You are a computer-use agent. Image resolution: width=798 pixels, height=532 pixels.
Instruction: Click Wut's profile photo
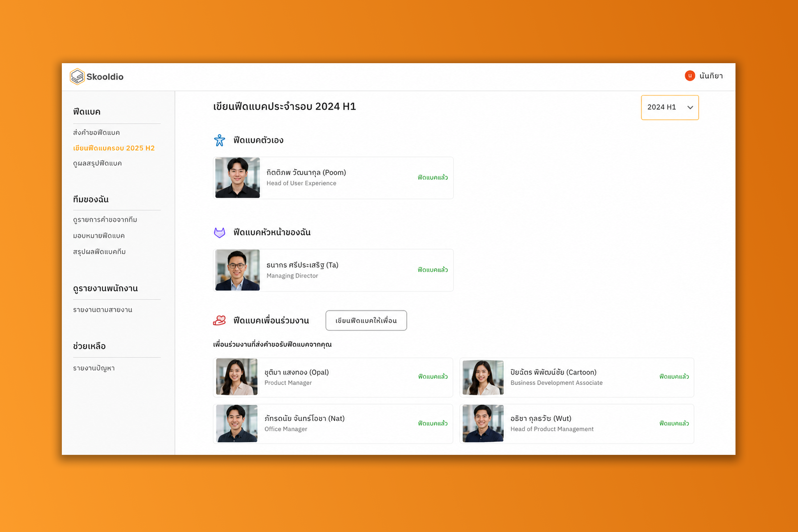[x=483, y=423]
